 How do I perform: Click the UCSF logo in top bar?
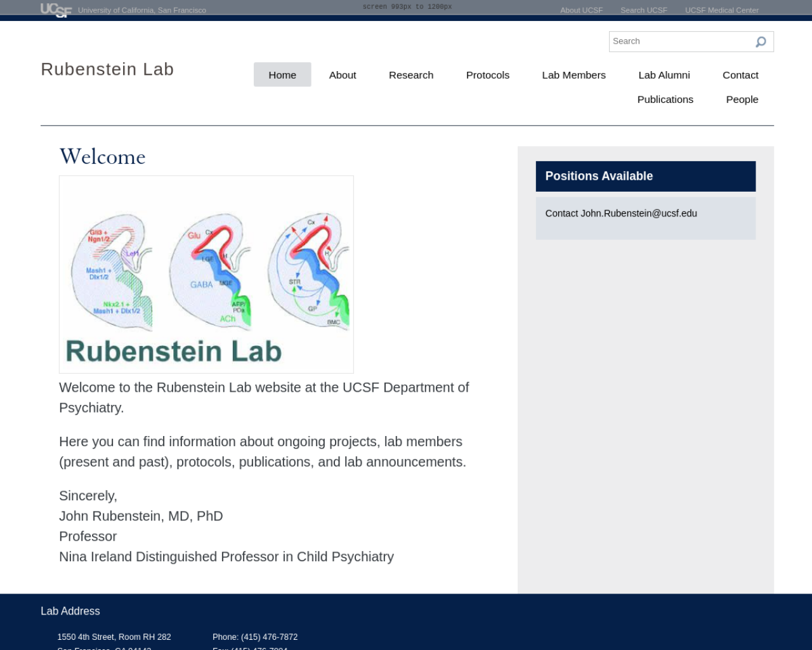pyautogui.click(x=56, y=10)
